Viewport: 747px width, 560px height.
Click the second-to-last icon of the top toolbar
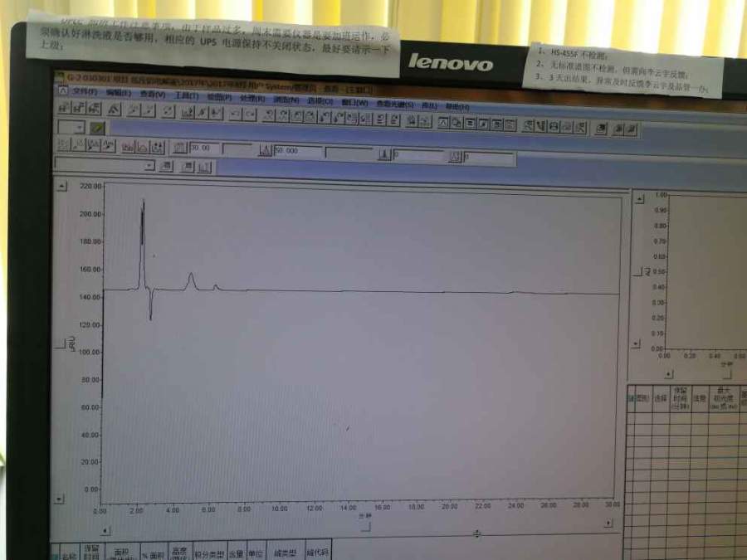pyautogui.click(x=618, y=129)
